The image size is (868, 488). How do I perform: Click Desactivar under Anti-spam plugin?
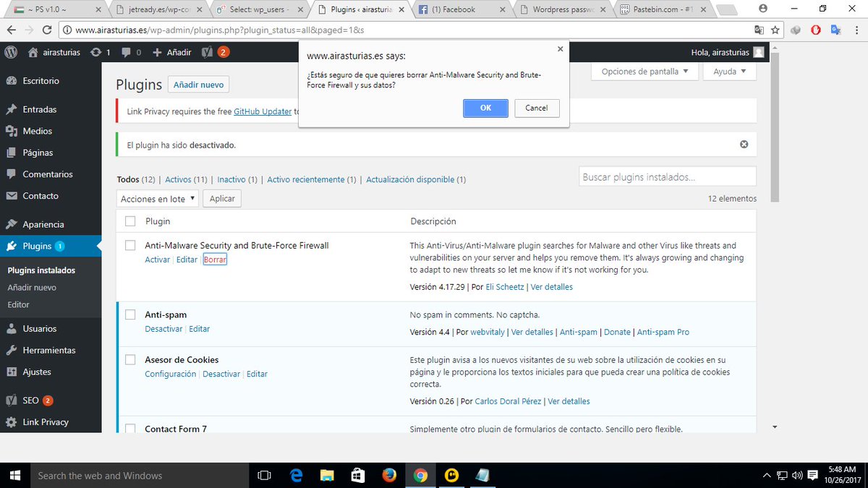(x=163, y=329)
